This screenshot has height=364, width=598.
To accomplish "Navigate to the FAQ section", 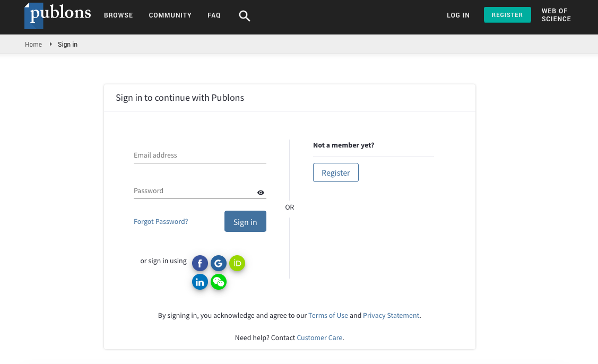I will (214, 15).
